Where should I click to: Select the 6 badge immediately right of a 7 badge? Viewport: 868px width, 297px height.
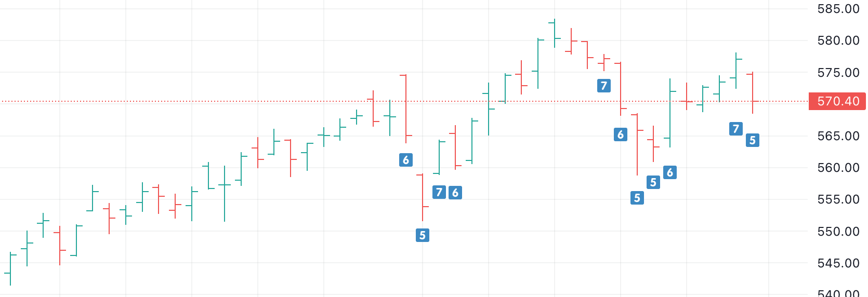coord(455,193)
